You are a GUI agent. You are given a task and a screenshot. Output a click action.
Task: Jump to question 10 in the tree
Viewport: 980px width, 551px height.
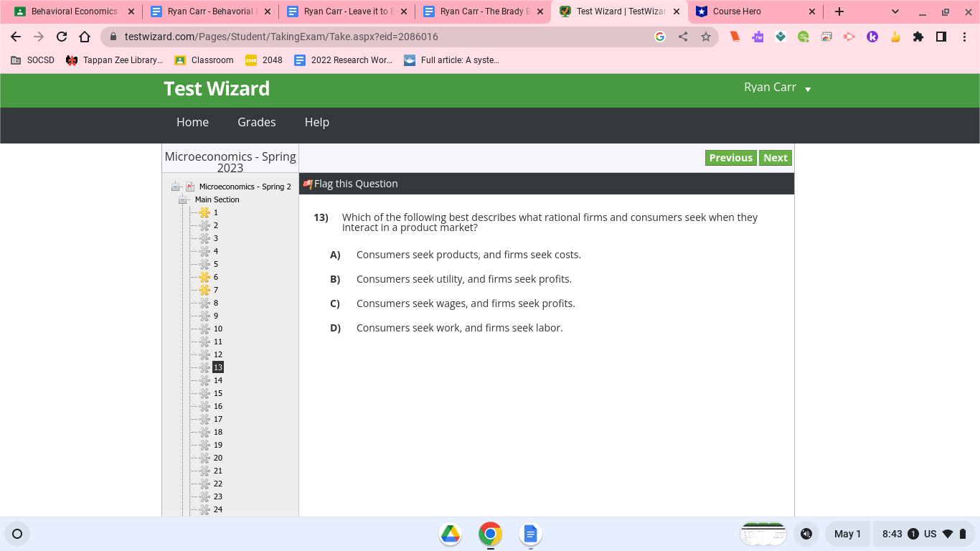(x=218, y=329)
